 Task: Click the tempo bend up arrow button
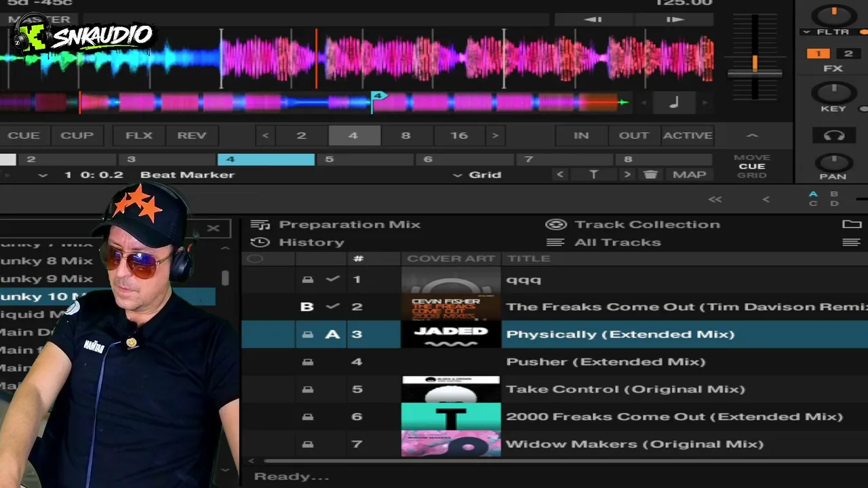(x=675, y=20)
